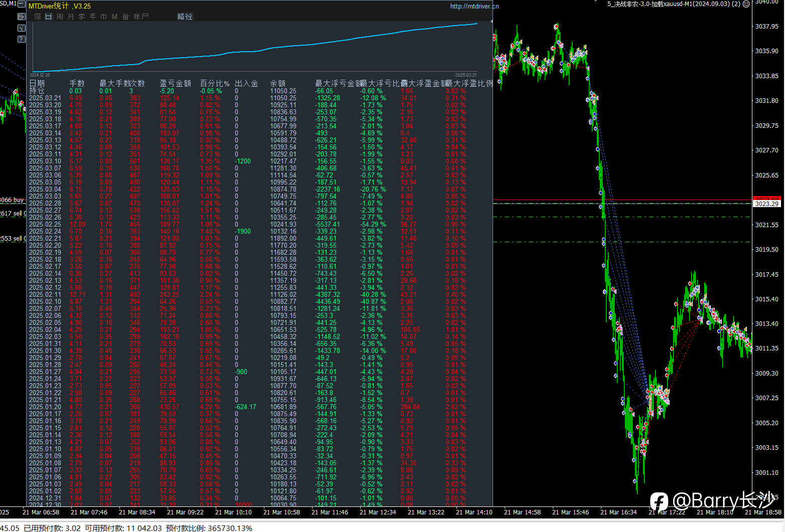Screen dimensions: 785x532
Task: Click the -54.29 % floating loss value
Action: pyautogui.click(x=373, y=224)
